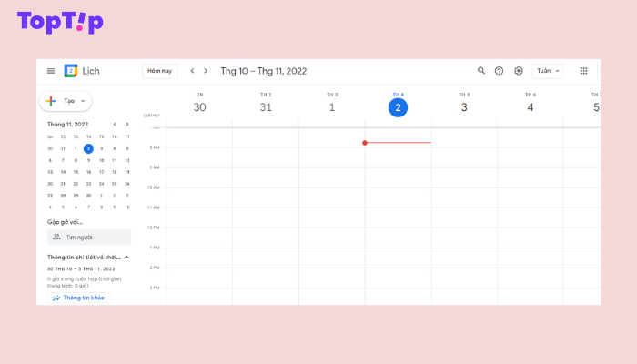Open calendar search magnifier
The width and height of the screenshot is (637, 364).
481,71
